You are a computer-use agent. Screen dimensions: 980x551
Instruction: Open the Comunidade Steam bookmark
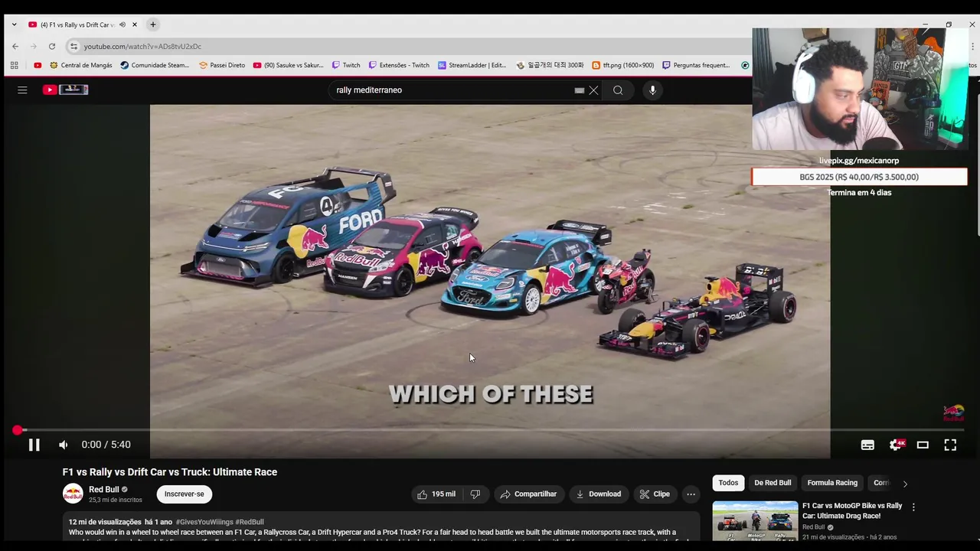coord(155,65)
